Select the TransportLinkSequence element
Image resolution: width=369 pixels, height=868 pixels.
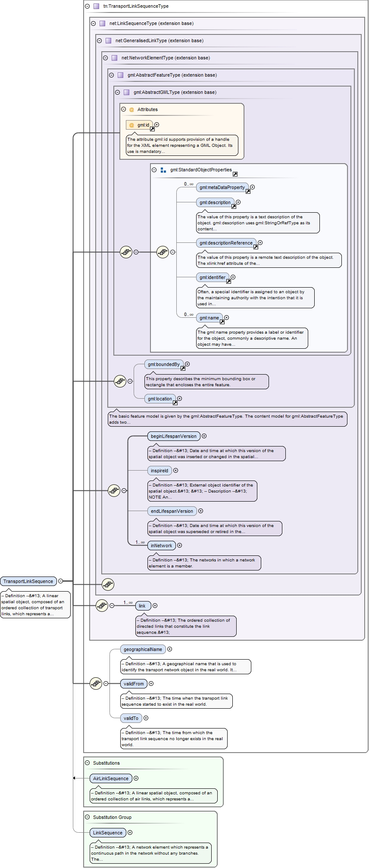tap(28, 581)
